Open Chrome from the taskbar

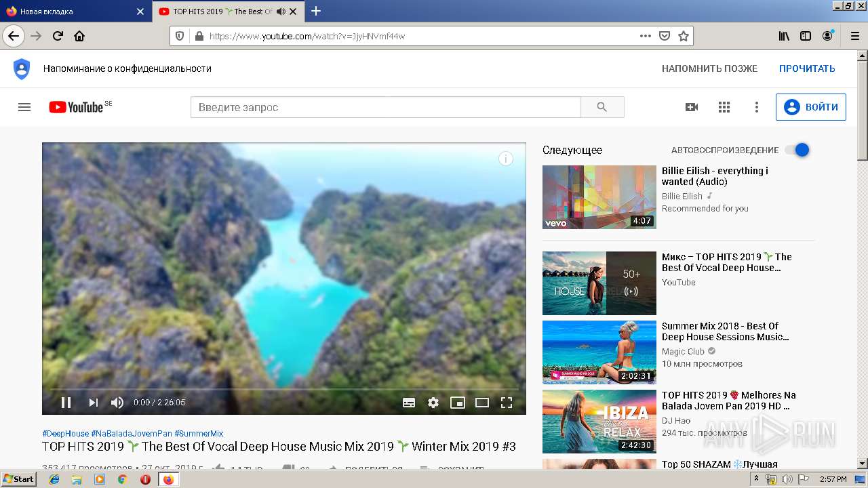tap(122, 479)
